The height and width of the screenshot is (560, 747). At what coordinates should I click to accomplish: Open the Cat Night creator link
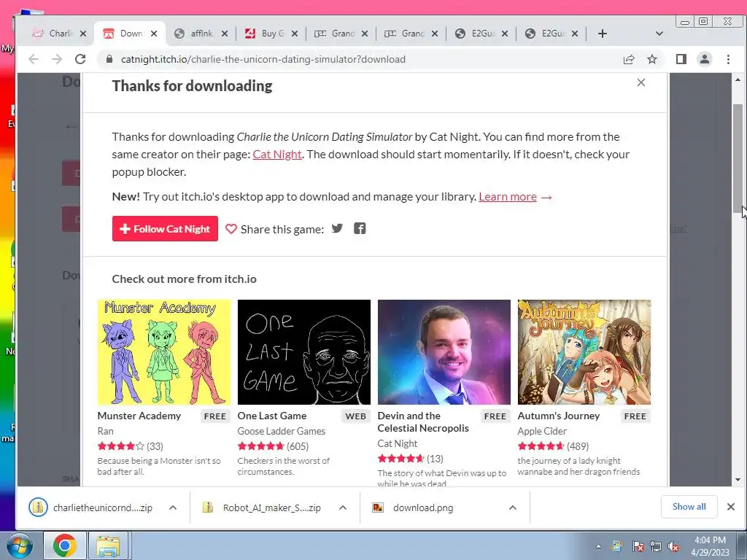click(x=277, y=155)
